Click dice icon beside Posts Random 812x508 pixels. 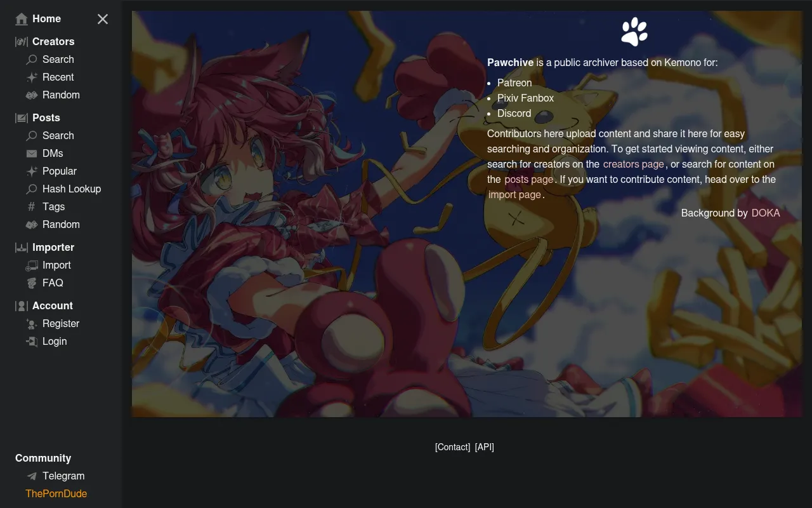click(x=32, y=225)
